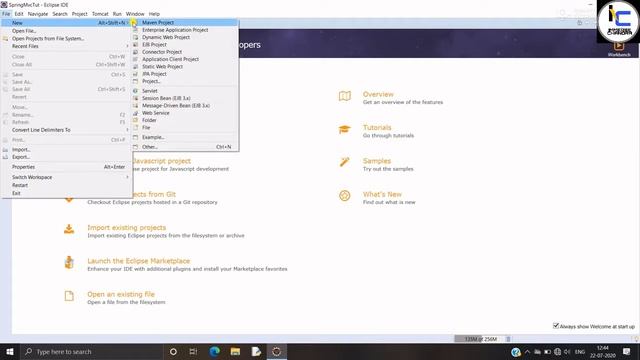Open the Tutorials welcome link
The width and height of the screenshot is (640, 360).
point(377,127)
